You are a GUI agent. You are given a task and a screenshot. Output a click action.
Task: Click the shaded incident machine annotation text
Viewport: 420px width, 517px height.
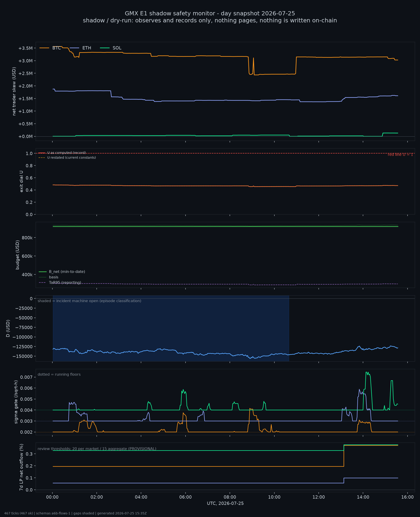[89, 301]
